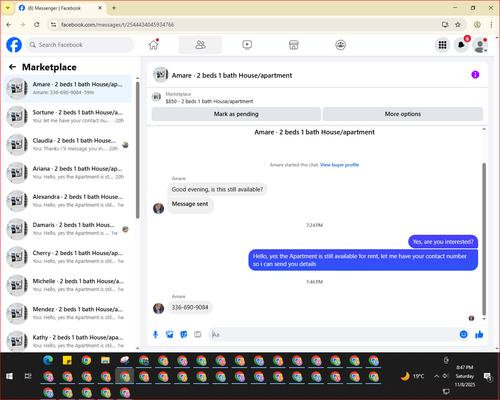This screenshot has height=400, width=500.
Task: Open the Facebook menu grid icon
Action: coord(442,45)
